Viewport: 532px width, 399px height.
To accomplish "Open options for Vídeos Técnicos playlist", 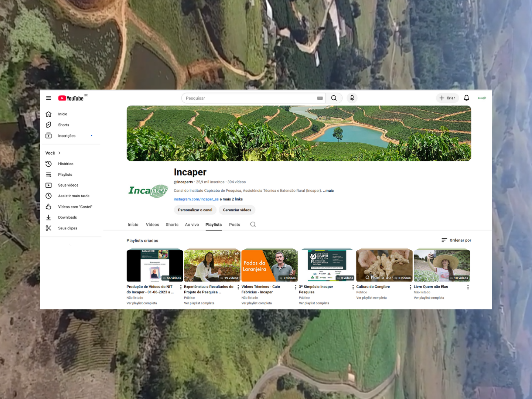I will coord(296,287).
